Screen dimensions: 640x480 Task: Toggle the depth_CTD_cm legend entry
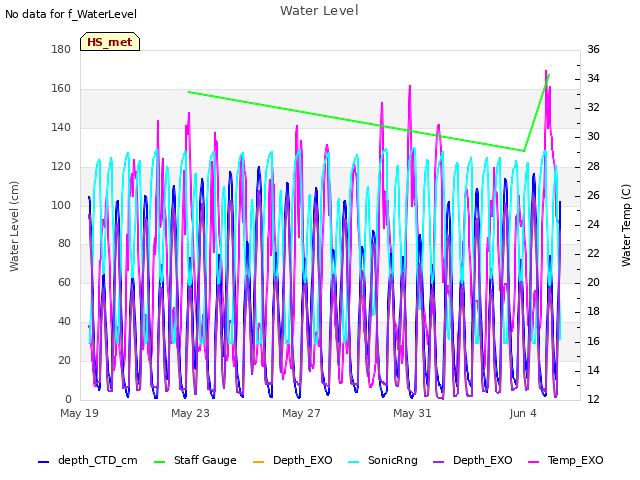pos(88,460)
